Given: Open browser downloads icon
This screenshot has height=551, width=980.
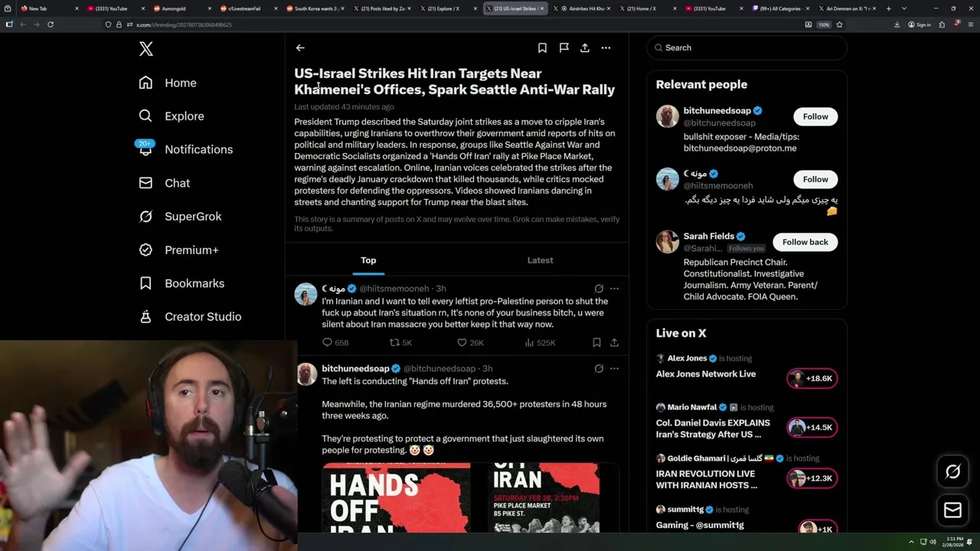Looking at the screenshot, I should pos(897,24).
